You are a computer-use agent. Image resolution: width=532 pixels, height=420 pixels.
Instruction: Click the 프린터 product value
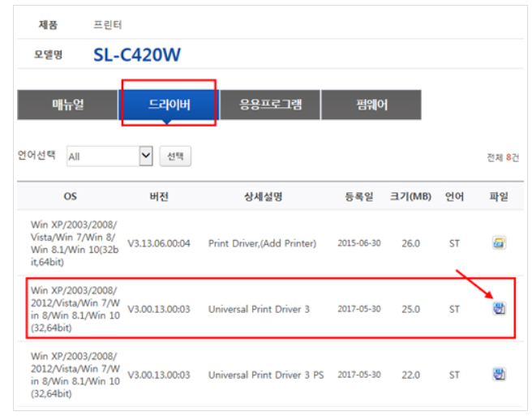tap(108, 25)
